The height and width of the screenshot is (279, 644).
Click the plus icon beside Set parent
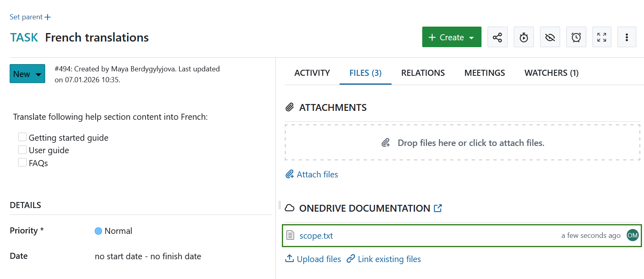click(x=48, y=17)
